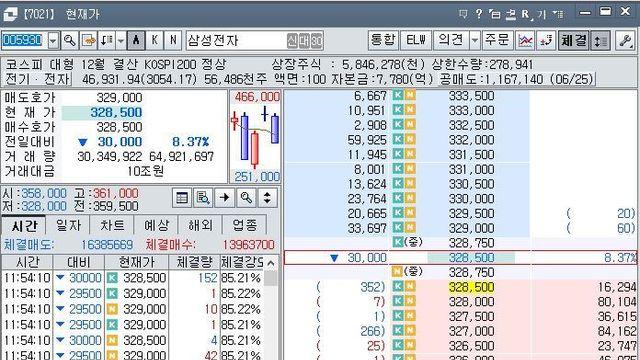Click the stock name field 삼성전자
The width and height of the screenshot is (640, 360).
pyautogui.click(x=255, y=40)
